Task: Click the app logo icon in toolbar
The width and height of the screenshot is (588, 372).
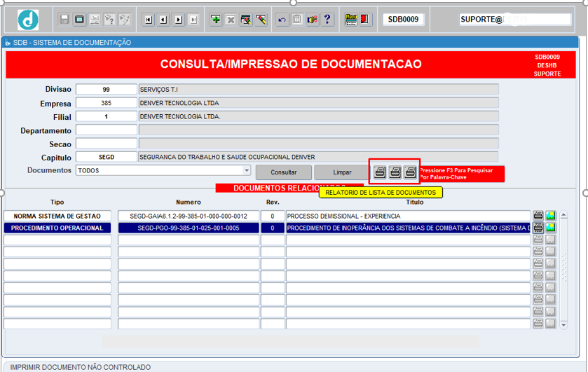Action: click(28, 20)
